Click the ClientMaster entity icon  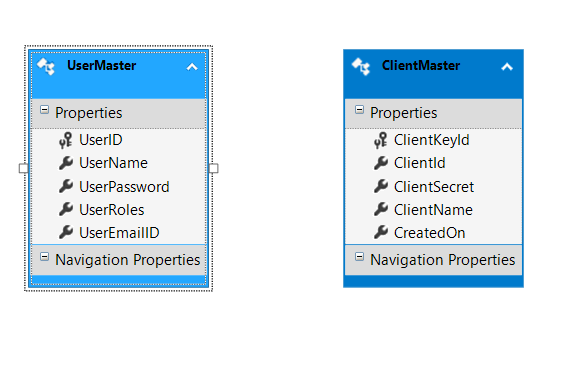click(361, 67)
